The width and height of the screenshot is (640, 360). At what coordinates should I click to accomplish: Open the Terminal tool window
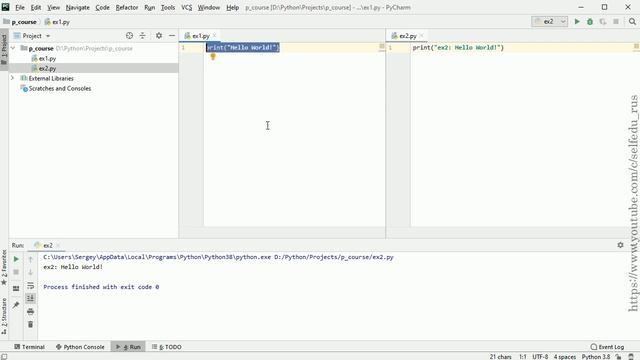[29, 347]
